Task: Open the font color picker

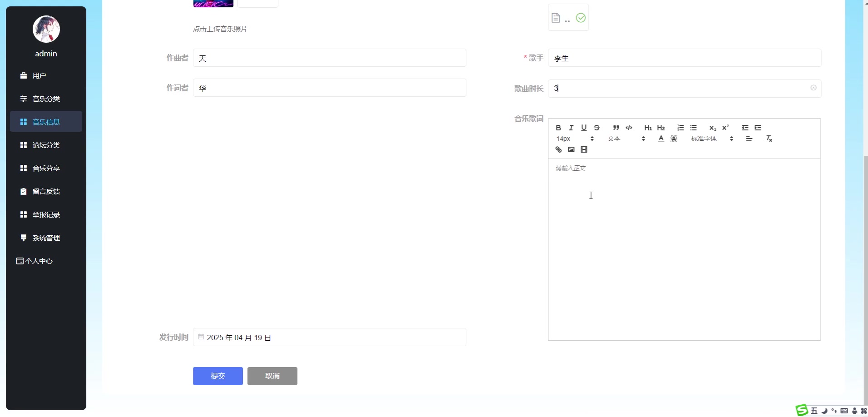Action: pos(661,139)
